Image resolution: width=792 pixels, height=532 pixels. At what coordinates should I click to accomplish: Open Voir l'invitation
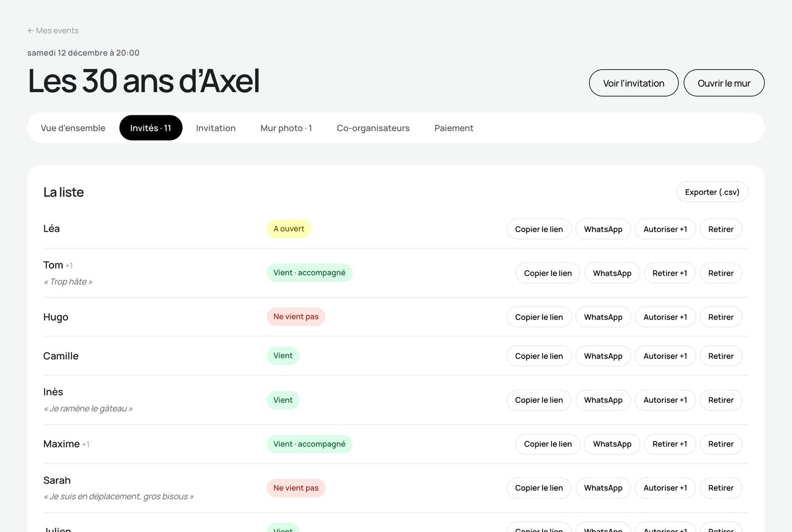click(634, 83)
